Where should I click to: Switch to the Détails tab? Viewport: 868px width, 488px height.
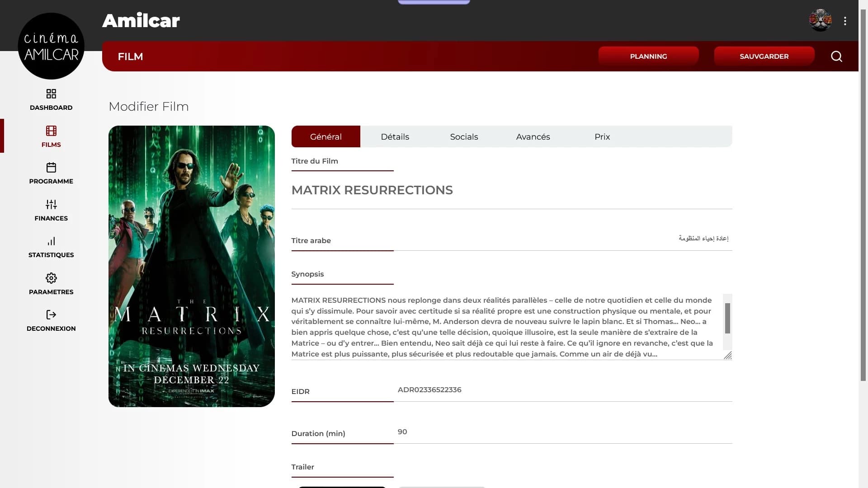pyautogui.click(x=395, y=136)
